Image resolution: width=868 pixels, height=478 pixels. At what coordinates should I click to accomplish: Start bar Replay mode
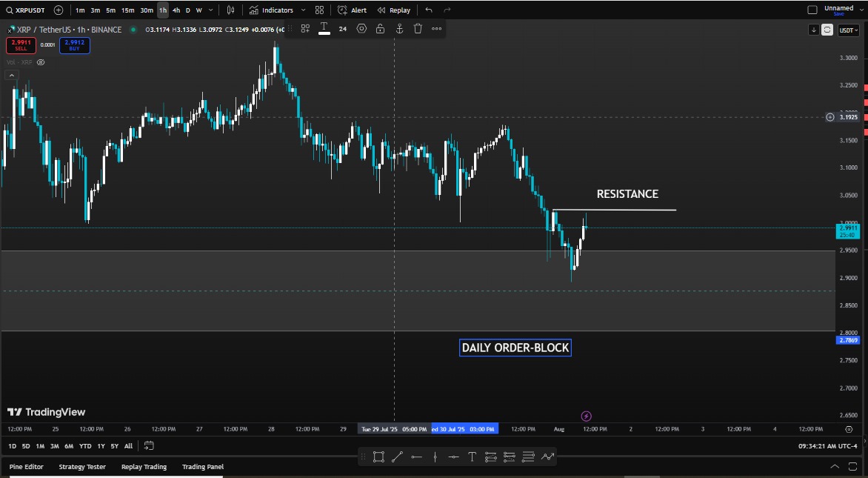click(x=393, y=10)
